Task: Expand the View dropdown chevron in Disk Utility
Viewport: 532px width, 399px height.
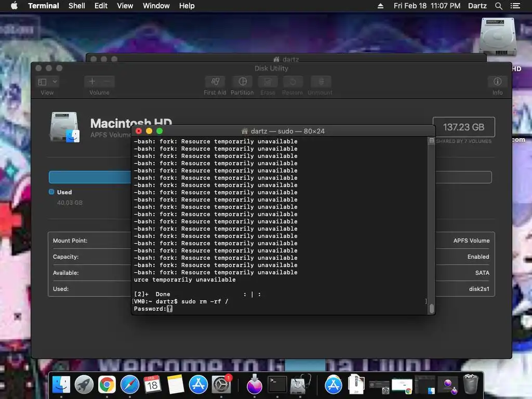Action: click(55, 82)
